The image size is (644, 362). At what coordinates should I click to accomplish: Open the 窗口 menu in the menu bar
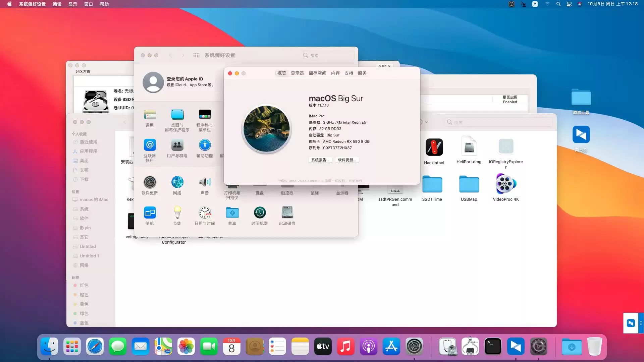coord(88,4)
